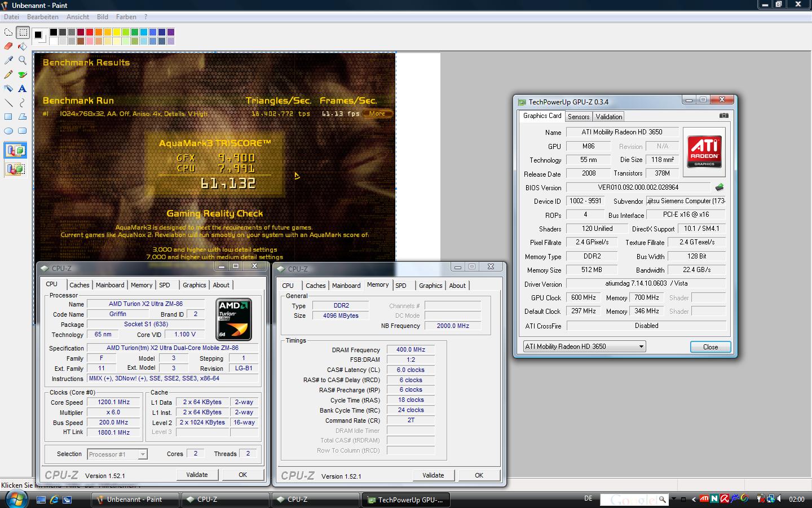Open the Bearbeiten menu in Paint
This screenshot has height=508, width=812.
pos(43,17)
